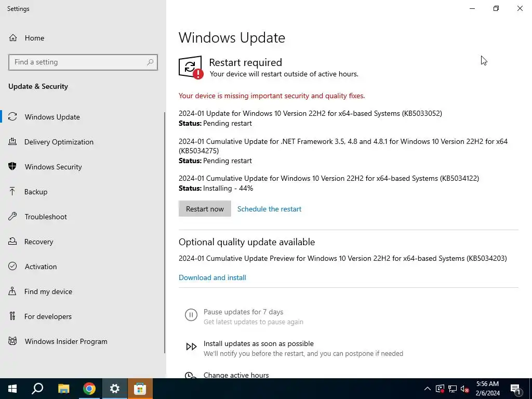The height and width of the screenshot is (399, 532).
Task: Click the Activation checkmark icon
Action: [x=12, y=266]
